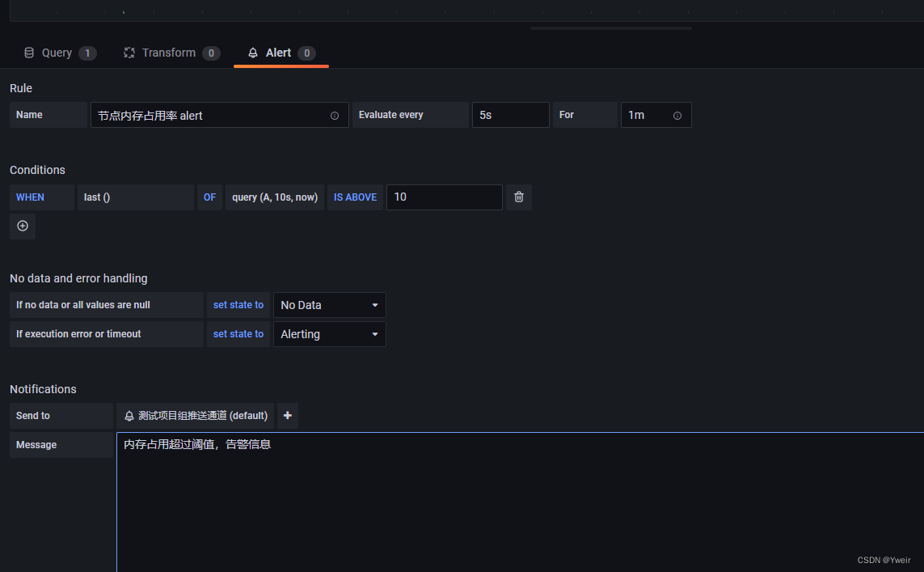Image resolution: width=924 pixels, height=572 pixels.
Task: Open the last() aggregation function selector
Action: click(x=135, y=197)
